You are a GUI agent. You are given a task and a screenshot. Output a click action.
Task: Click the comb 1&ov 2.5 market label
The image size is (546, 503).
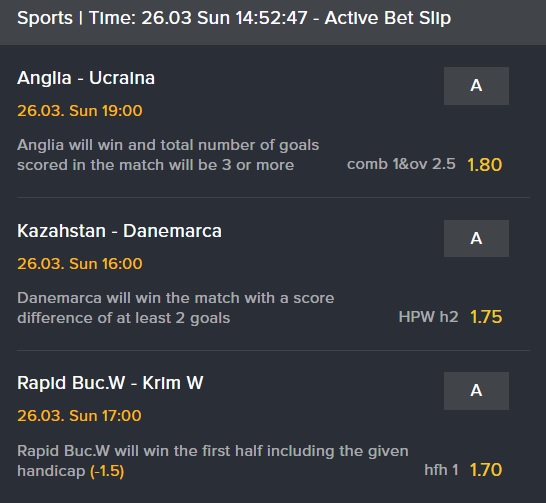click(401, 164)
